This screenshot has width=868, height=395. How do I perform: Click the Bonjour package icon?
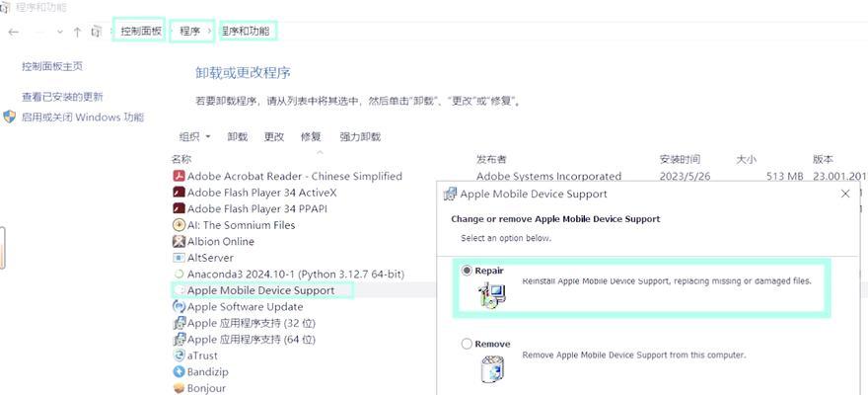click(x=179, y=388)
